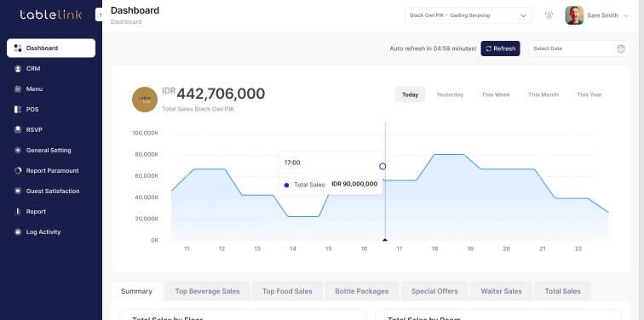This screenshot has height=320, width=644.
Task: Click the Dashboard grid icon in sidebar
Action: [x=18, y=48]
